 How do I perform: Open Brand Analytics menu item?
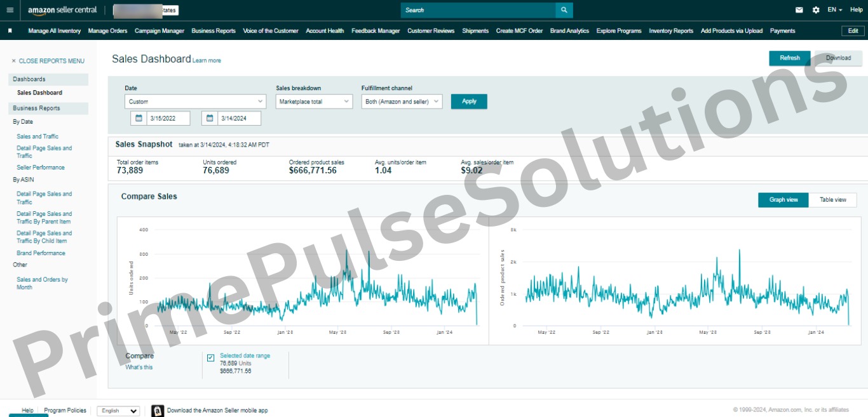click(569, 30)
